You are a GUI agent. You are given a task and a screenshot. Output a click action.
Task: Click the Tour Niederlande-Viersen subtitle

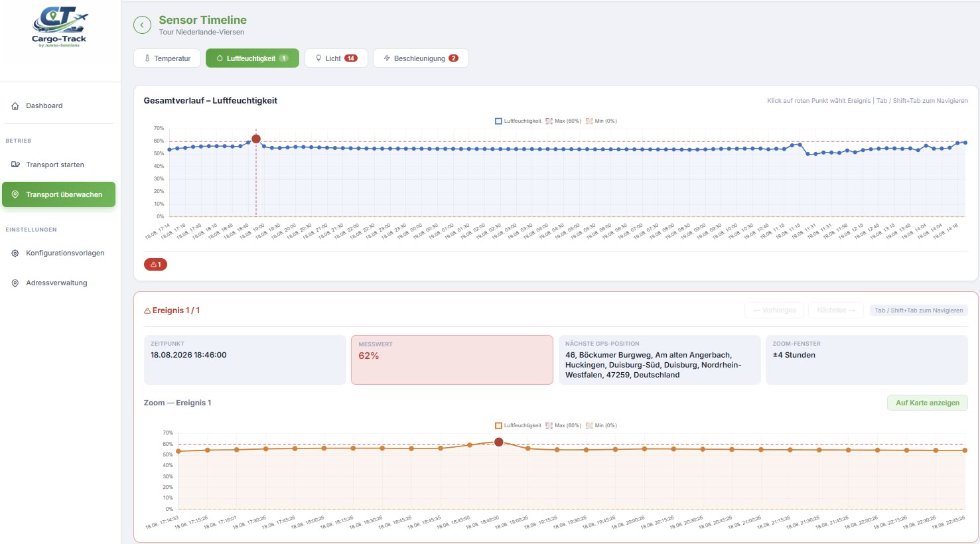(202, 33)
